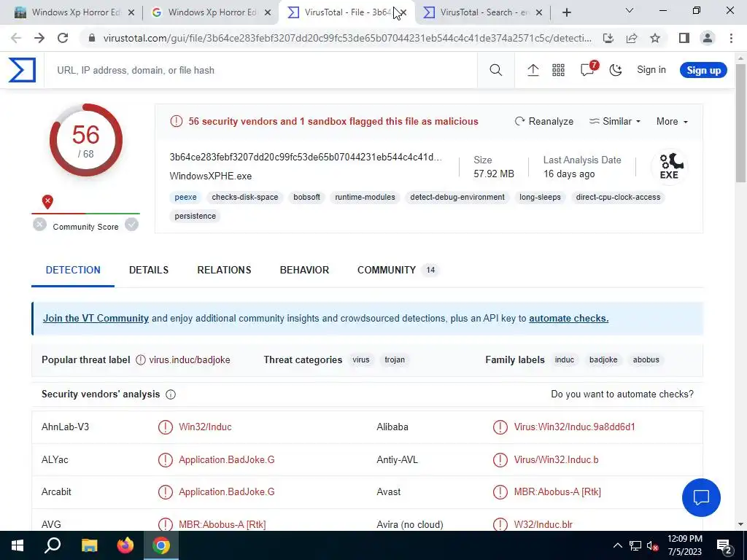Click the VirusTotal logo icon
747x560 pixels.
pyautogui.click(x=22, y=70)
